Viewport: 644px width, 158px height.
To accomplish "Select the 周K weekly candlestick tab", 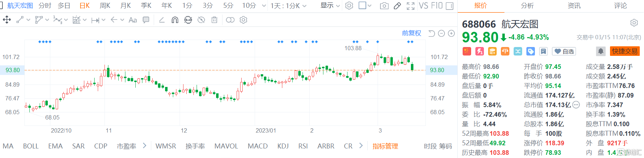I will click(x=105, y=6).
